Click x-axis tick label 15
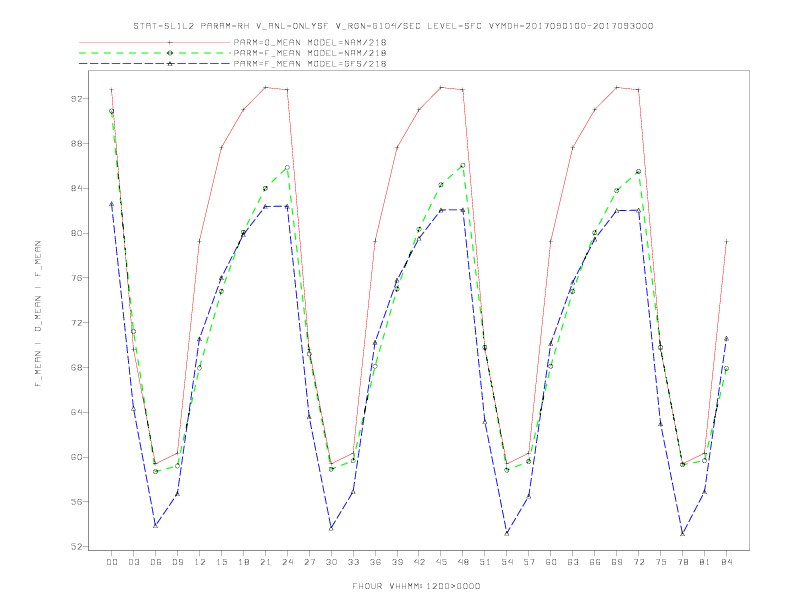Screen dimensions: 792x612 [x=221, y=562]
